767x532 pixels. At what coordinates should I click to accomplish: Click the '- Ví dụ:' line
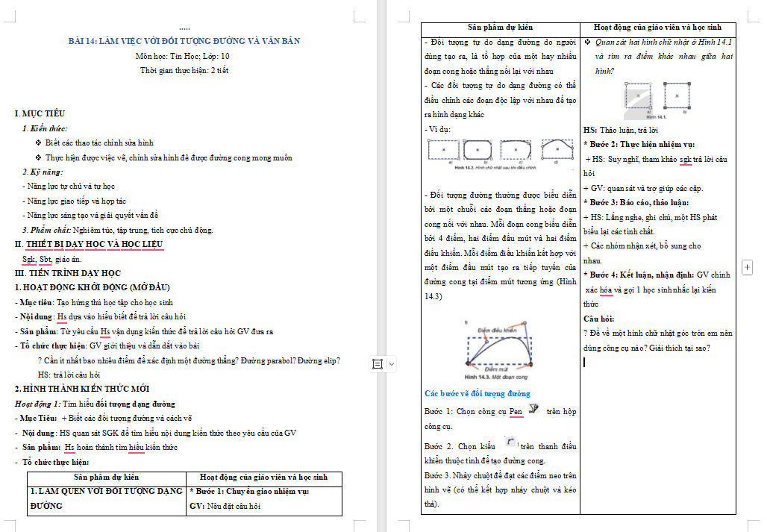(437, 130)
